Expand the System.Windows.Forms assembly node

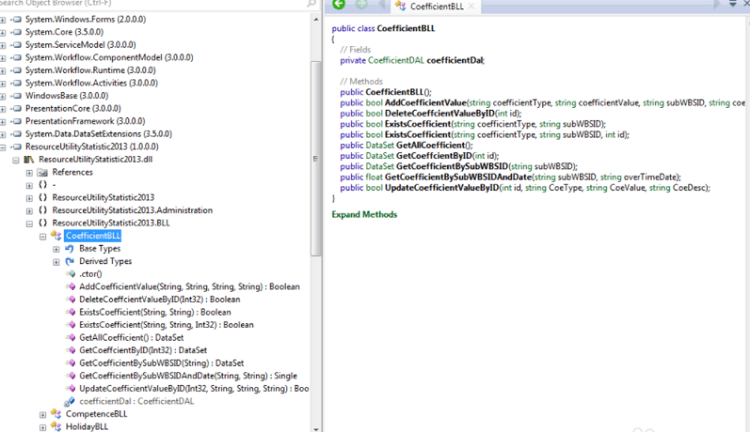click(5, 20)
